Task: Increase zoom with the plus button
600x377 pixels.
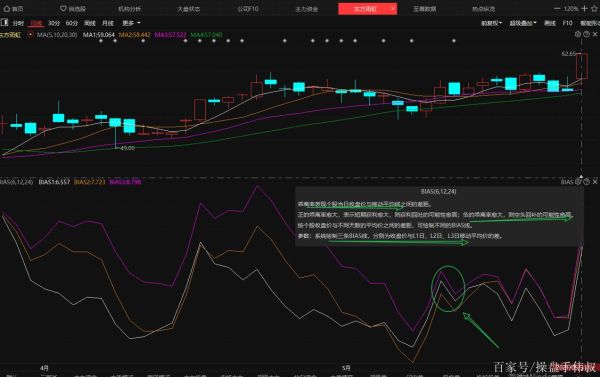Action: tap(584, 8)
